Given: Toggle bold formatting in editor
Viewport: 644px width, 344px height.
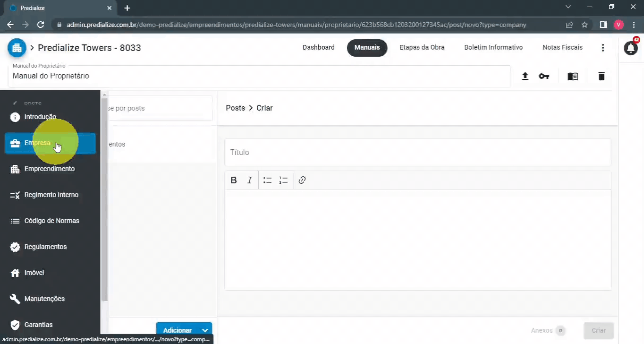Looking at the screenshot, I should (x=234, y=180).
